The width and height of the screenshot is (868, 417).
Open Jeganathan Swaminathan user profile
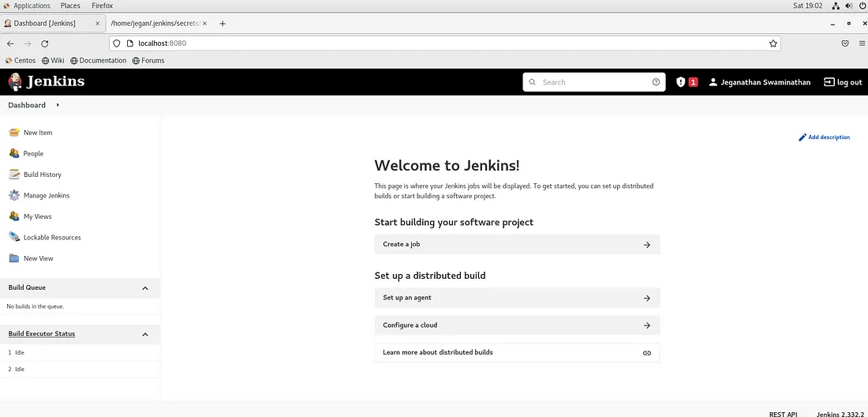coord(759,82)
